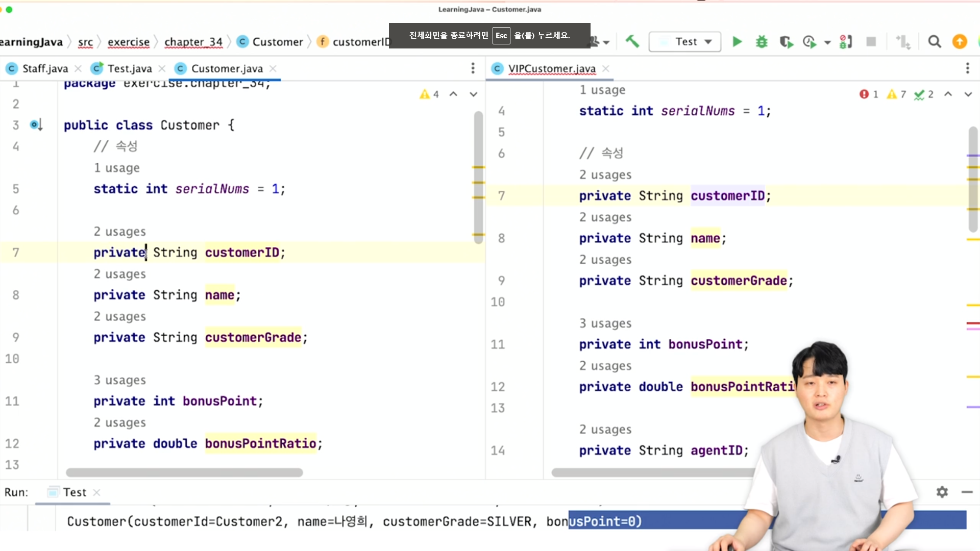
Task: Go to next highlighted error in VIPCustomer.java
Action: click(968, 94)
